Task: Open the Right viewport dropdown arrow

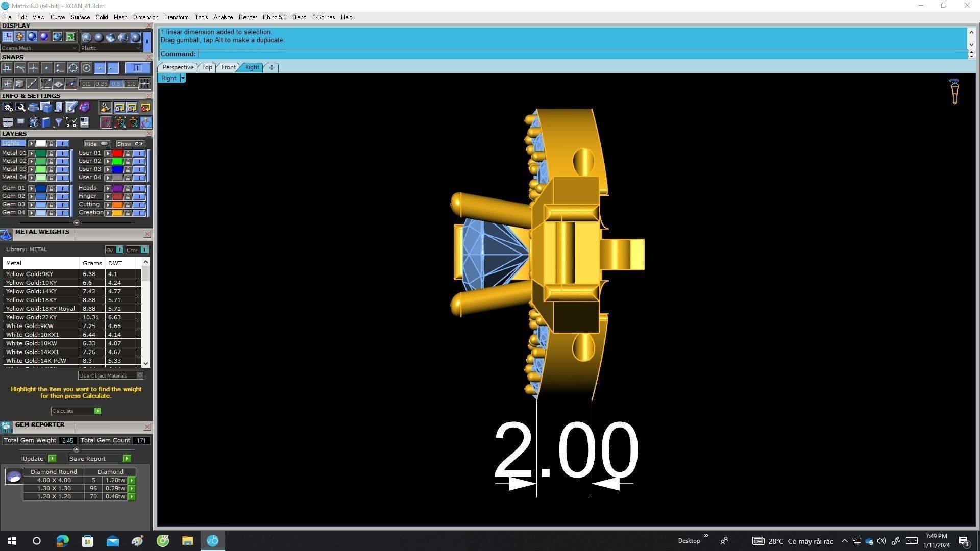Action: 183,79
